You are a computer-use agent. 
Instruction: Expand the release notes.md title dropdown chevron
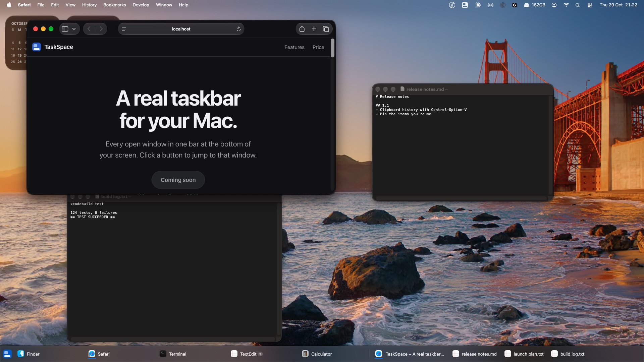(x=446, y=89)
